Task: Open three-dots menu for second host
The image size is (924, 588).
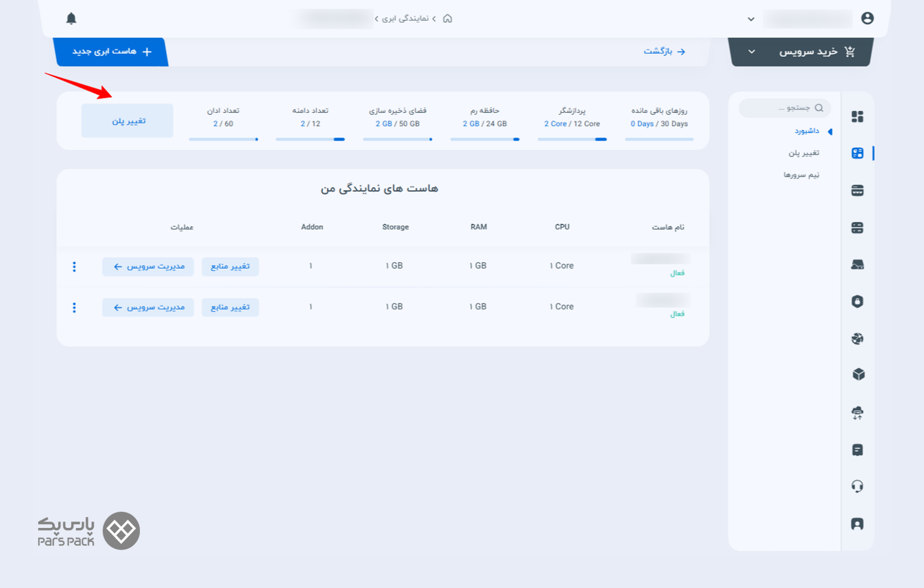Action: coord(74,308)
